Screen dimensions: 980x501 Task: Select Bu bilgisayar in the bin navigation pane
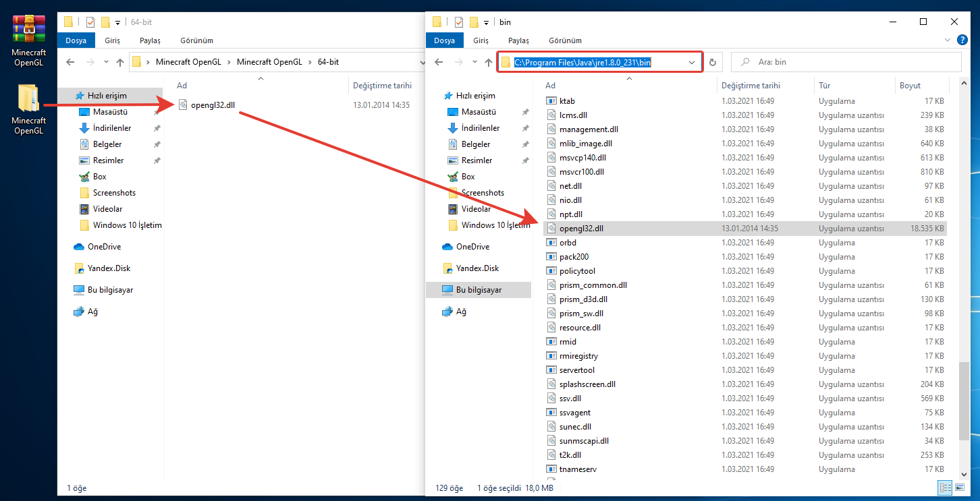point(479,290)
